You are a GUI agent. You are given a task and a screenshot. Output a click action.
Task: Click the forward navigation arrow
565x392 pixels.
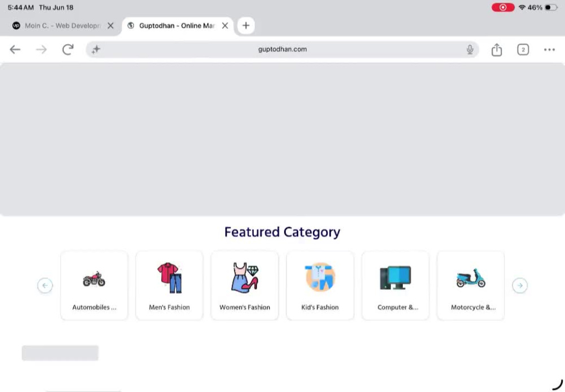[41, 49]
